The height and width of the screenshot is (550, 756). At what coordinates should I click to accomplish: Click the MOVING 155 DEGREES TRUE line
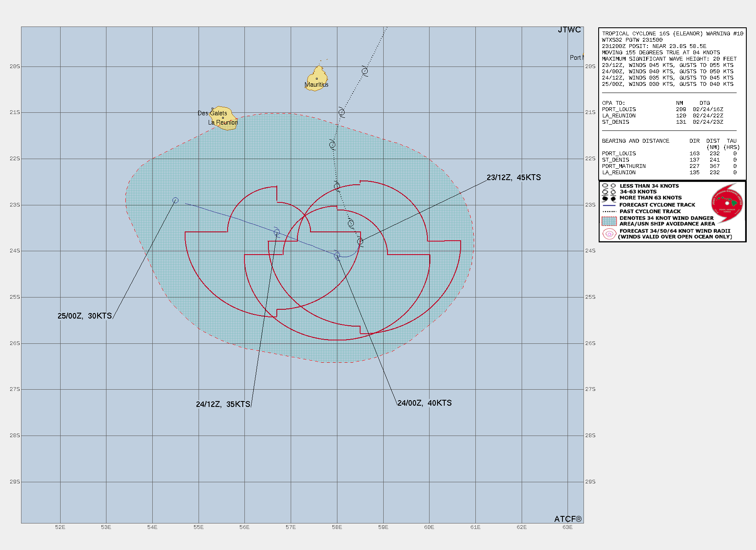tap(661, 53)
